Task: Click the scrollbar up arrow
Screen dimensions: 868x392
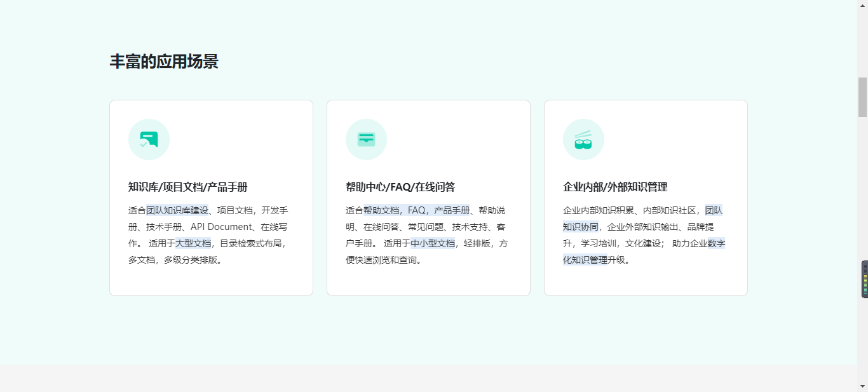Action: click(x=862, y=5)
